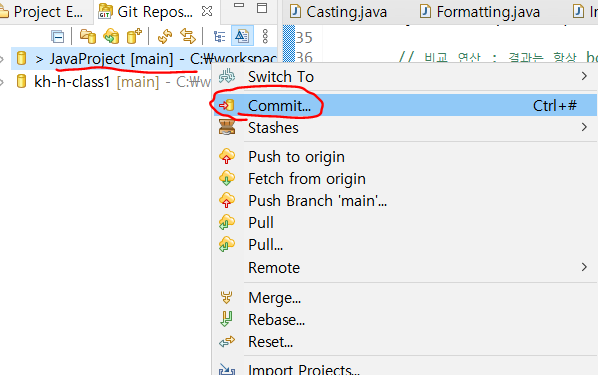Open the Git view menu (three dots)
Screen dimensions: 598x375
[265, 37]
